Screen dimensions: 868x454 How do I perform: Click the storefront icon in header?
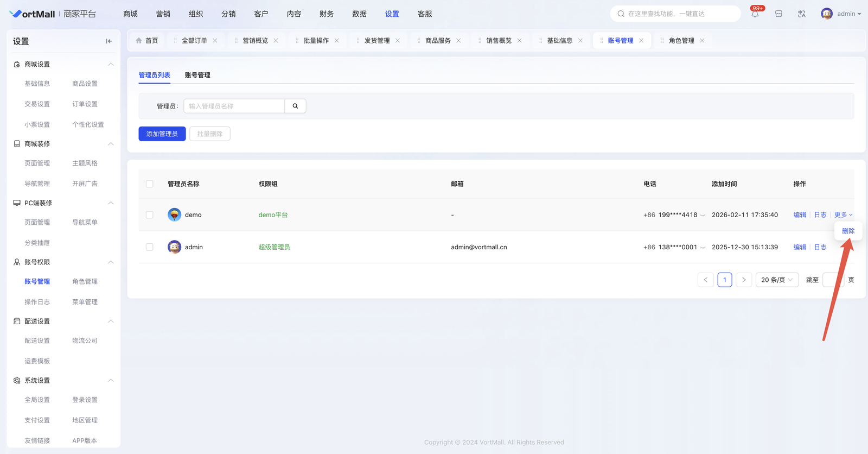pyautogui.click(x=778, y=14)
